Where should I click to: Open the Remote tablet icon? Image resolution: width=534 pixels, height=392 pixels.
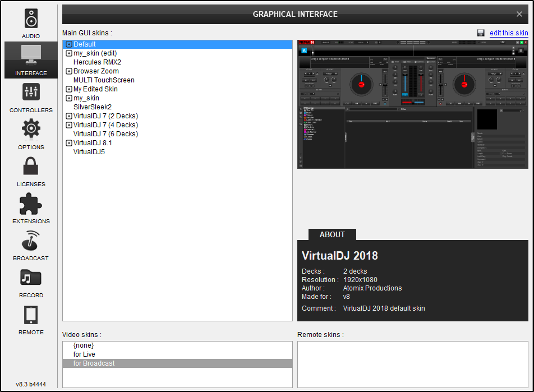pyautogui.click(x=31, y=315)
